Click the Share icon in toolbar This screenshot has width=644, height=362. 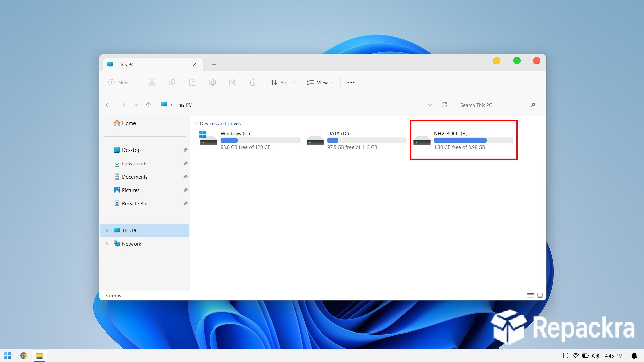[232, 82]
